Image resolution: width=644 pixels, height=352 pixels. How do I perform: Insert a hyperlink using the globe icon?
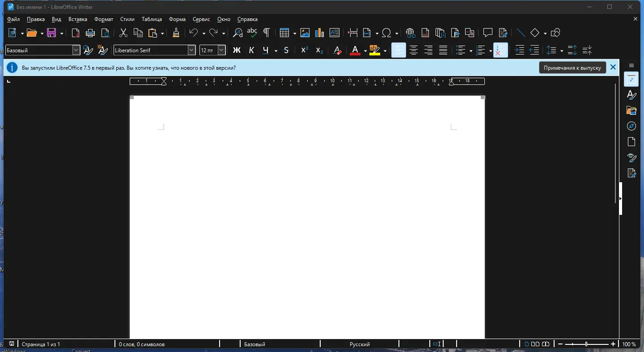coord(411,33)
